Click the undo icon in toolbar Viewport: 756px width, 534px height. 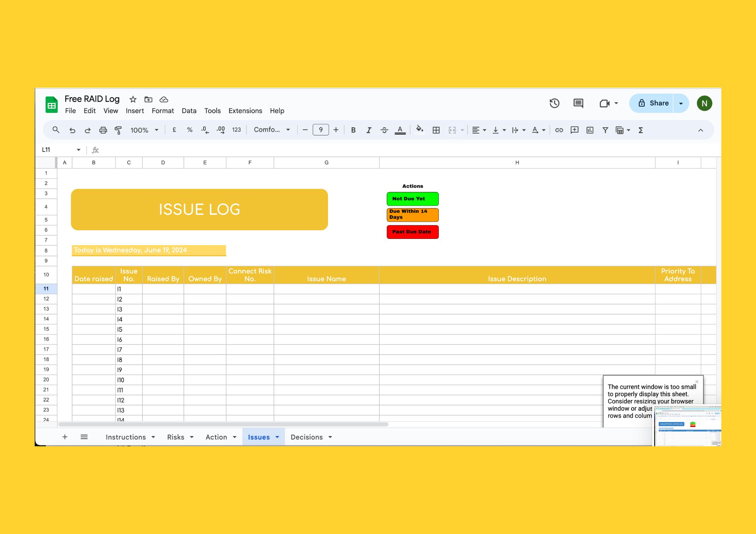point(72,130)
